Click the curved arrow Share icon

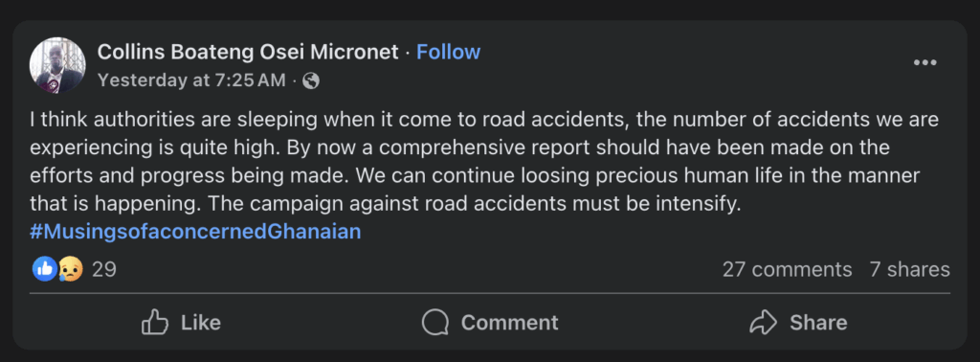[x=763, y=323]
